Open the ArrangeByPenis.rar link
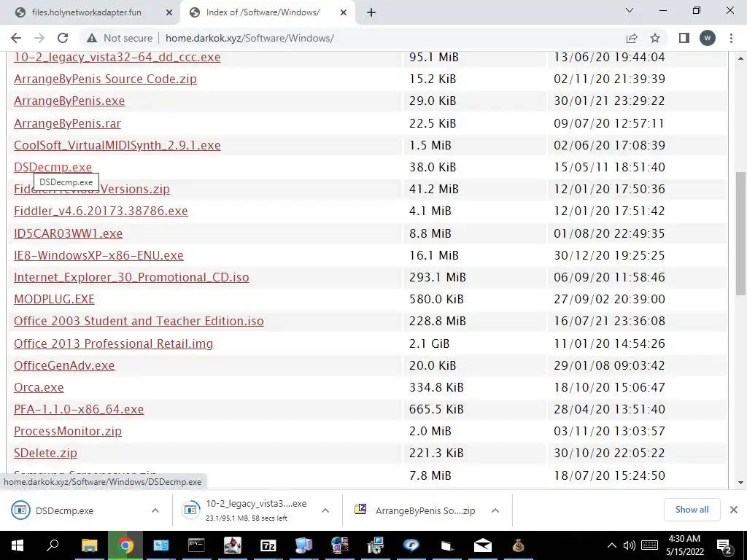 67,123
